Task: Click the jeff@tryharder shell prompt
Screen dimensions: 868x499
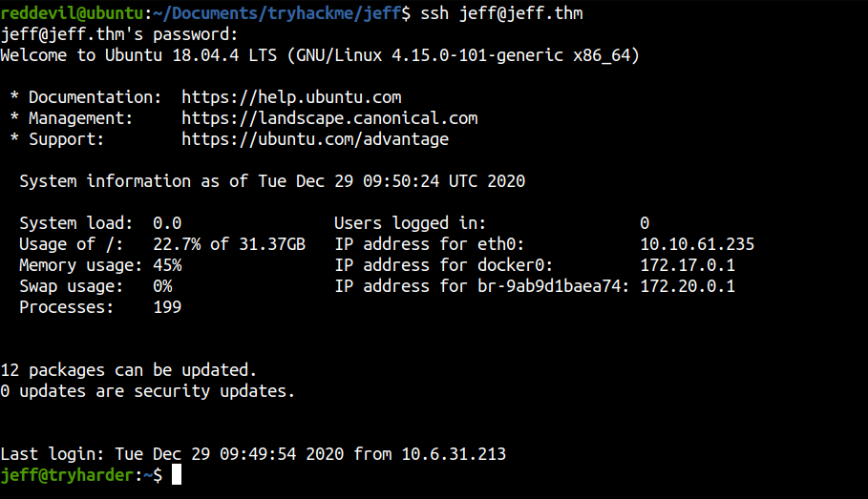Action: click(67, 474)
